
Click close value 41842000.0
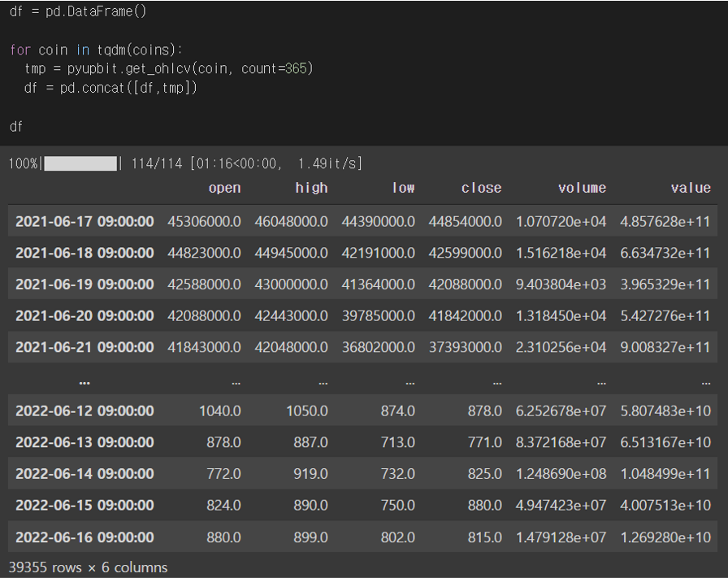click(x=466, y=316)
